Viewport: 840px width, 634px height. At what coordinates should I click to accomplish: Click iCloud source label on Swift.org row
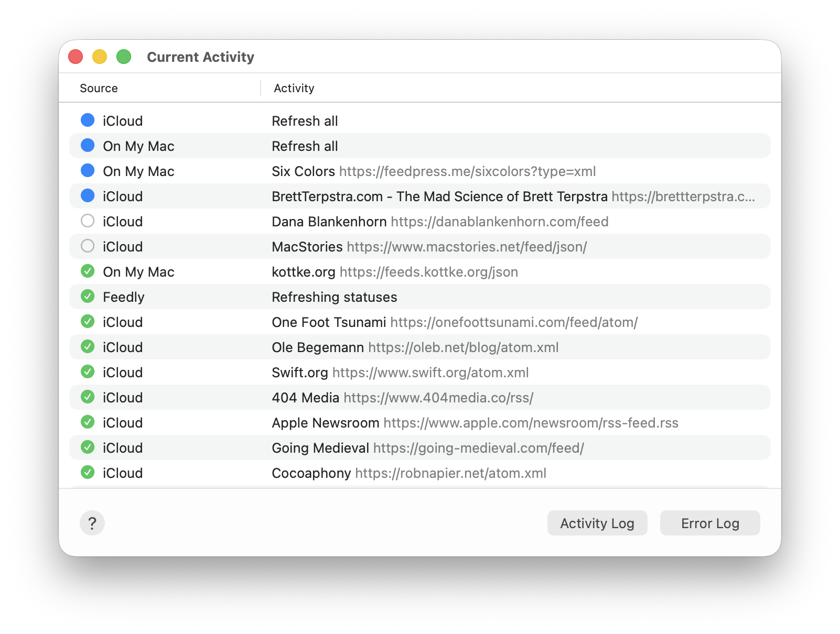click(123, 373)
